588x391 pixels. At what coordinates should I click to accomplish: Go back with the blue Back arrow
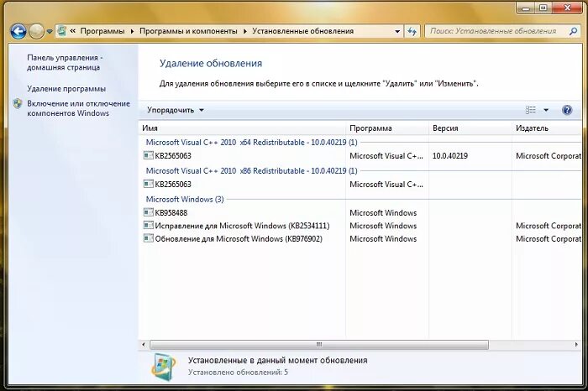(x=18, y=31)
